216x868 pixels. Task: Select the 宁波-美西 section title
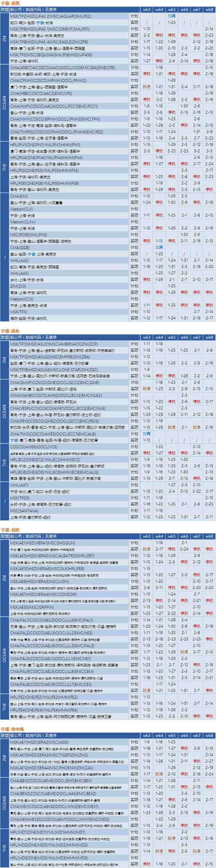10,3
